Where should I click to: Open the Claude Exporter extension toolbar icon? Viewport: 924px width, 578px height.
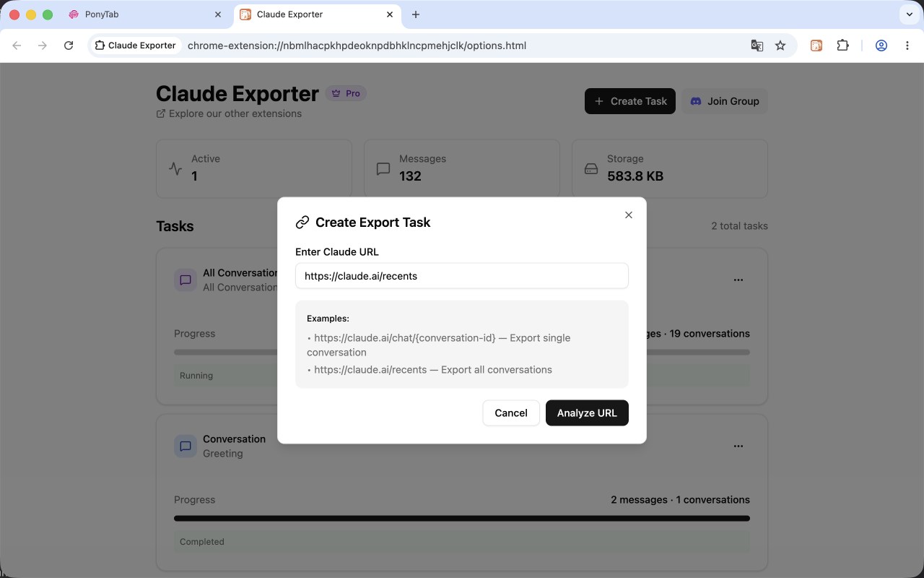[x=816, y=46]
